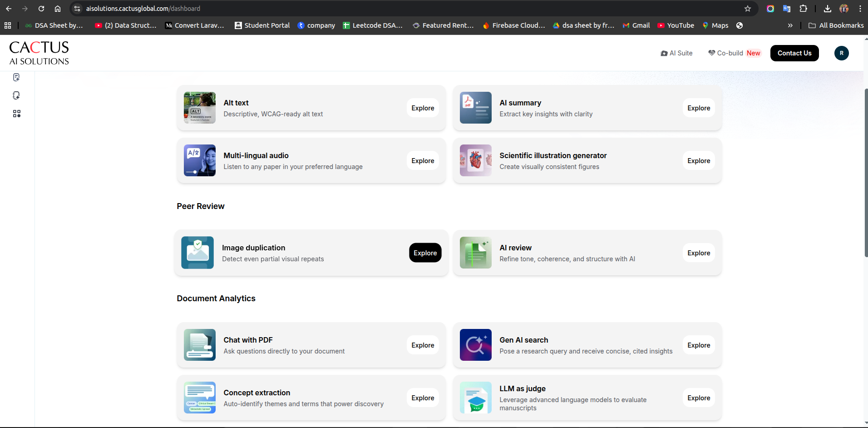Open the Co-build New menu item
This screenshot has width=868, height=428.
[734, 53]
